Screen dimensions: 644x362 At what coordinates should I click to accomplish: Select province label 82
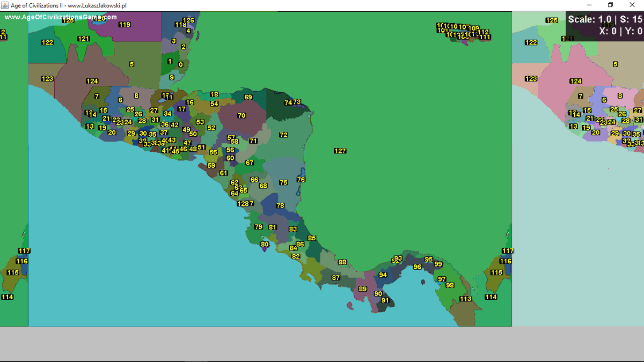coord(296,256)
